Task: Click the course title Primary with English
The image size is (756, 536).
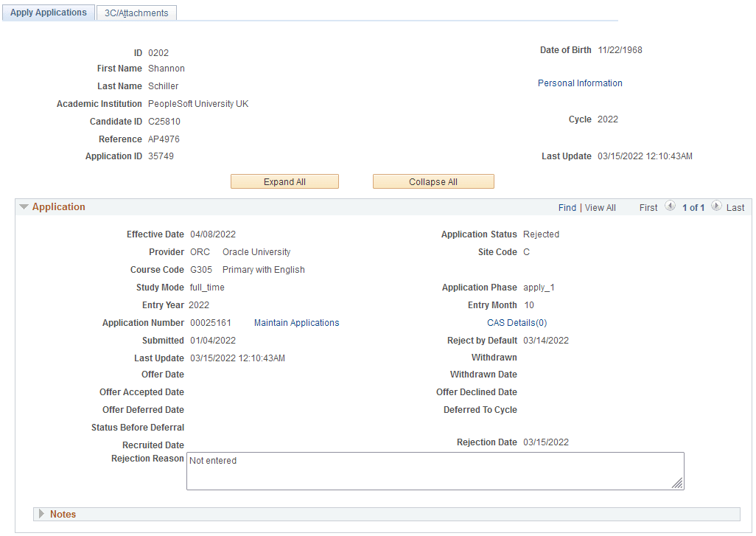Action: click(263, 270)
